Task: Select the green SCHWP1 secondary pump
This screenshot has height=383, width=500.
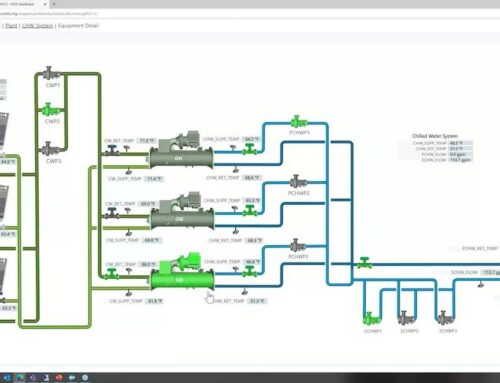Action: pyautogui.click(x=371, y=319)
